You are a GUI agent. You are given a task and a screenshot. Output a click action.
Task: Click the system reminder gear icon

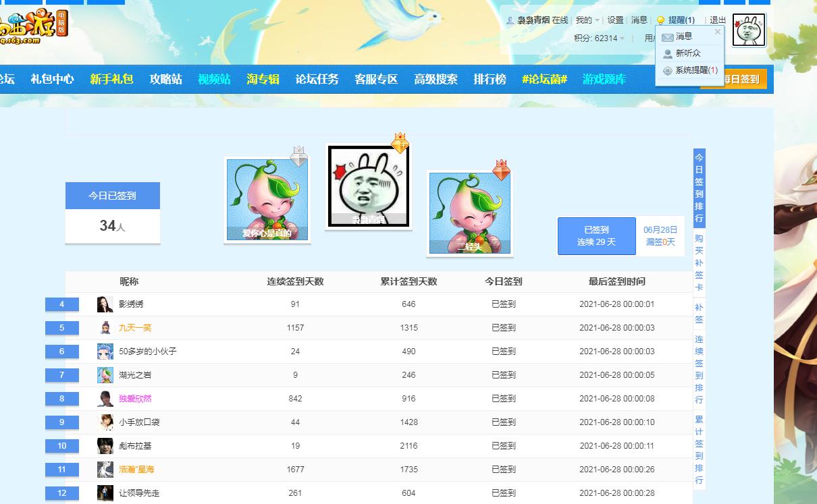[667, 70]
